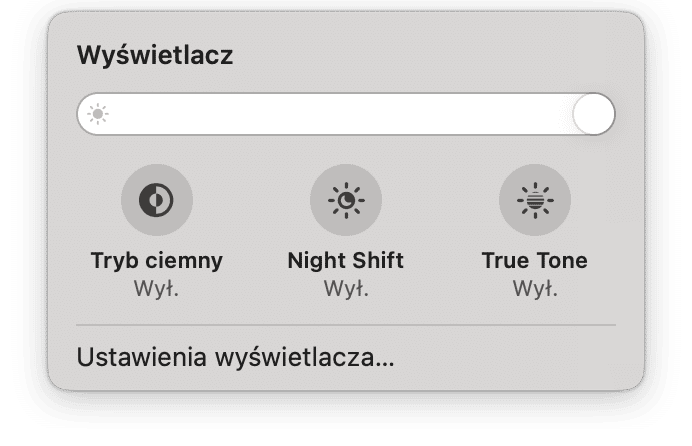Click Wył. status under Tryb ciemny

[x=156, y=289]
